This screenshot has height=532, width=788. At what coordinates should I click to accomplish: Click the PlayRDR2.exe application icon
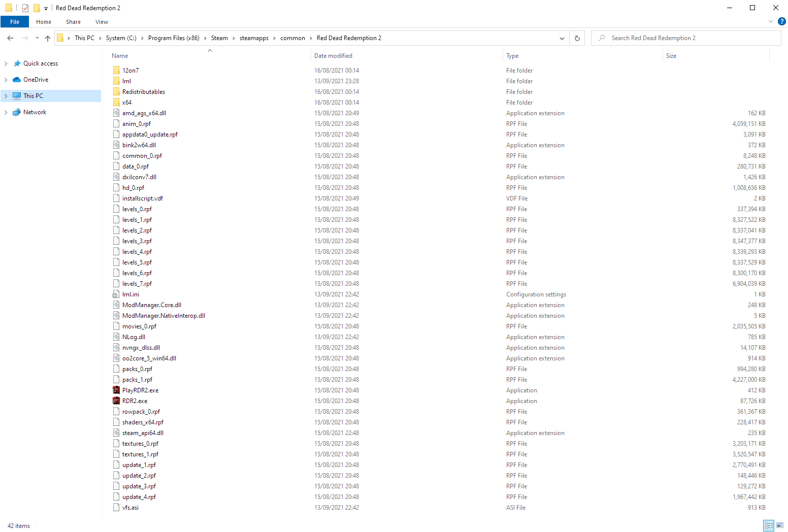coord(116,390)
